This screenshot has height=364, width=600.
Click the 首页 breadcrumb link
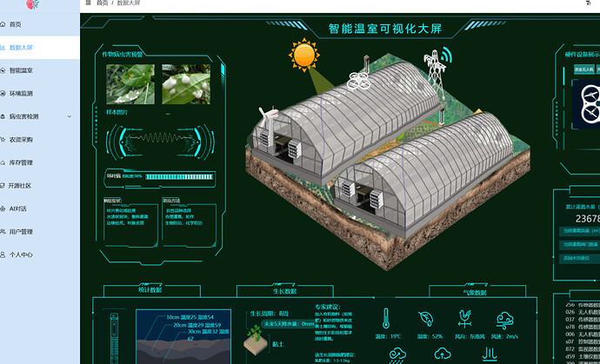point(102,3)
